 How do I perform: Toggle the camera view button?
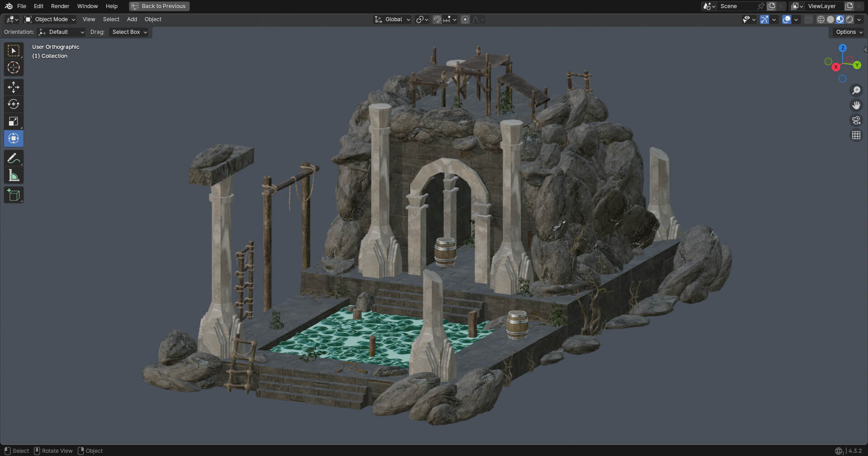coord(856,120)
